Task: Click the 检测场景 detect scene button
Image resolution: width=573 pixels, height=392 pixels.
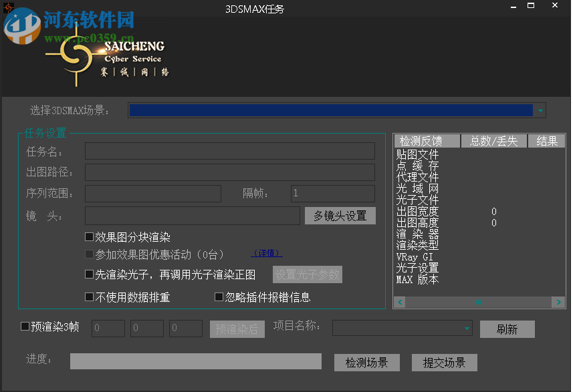Action: (x=366, y=362)
